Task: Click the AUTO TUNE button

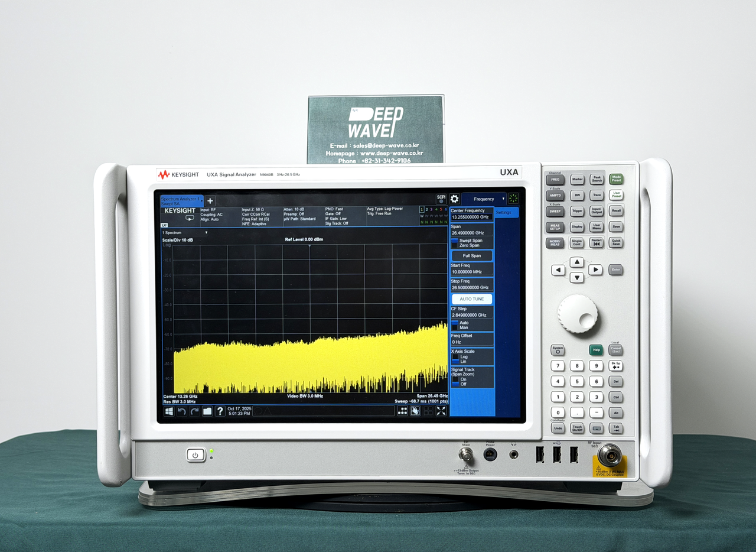Action: coord(472,299)
